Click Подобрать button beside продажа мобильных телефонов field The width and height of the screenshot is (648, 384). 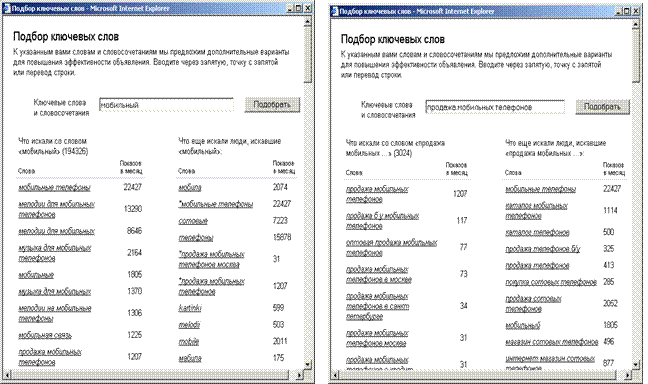point(602,107)
